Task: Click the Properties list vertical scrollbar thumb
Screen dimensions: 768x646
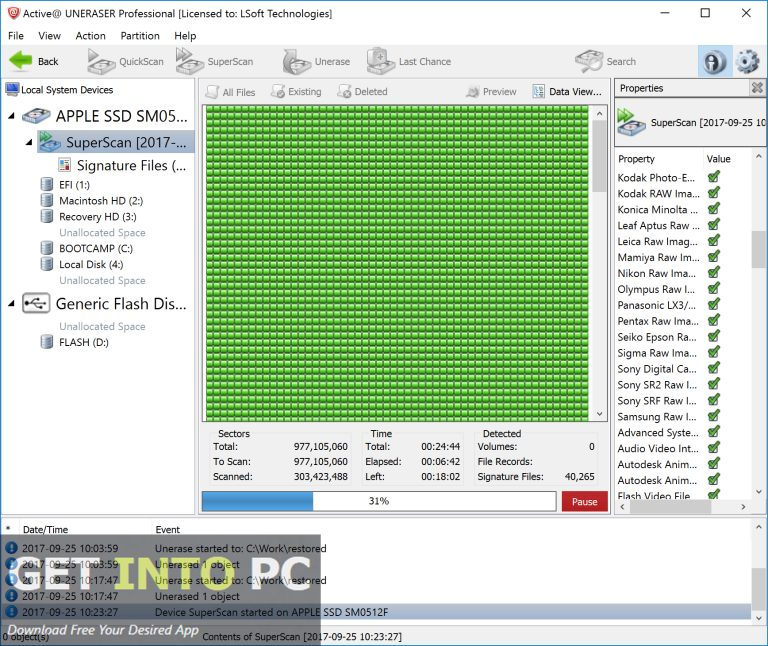Action: (758, 249)
